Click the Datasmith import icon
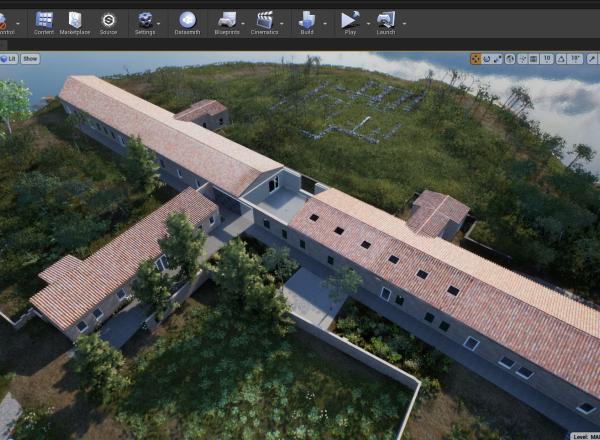 187,23
